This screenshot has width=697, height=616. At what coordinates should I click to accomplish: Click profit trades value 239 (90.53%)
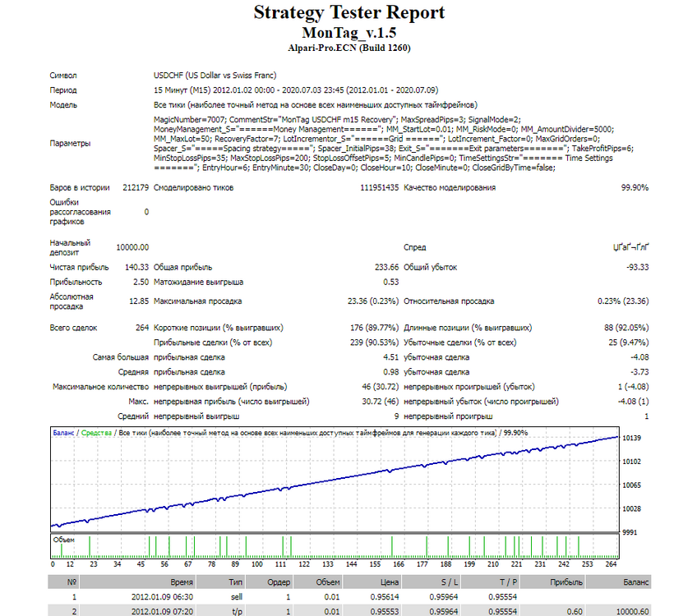tap(374, 342)
